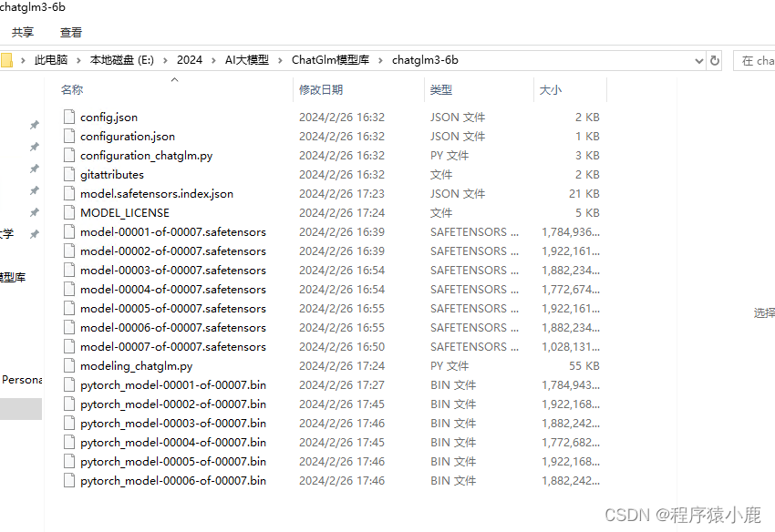Click the pytorch_model-00004-of-00007.bin file icon
Viewport: 775px width, 532px height.
tap(69, 443)
